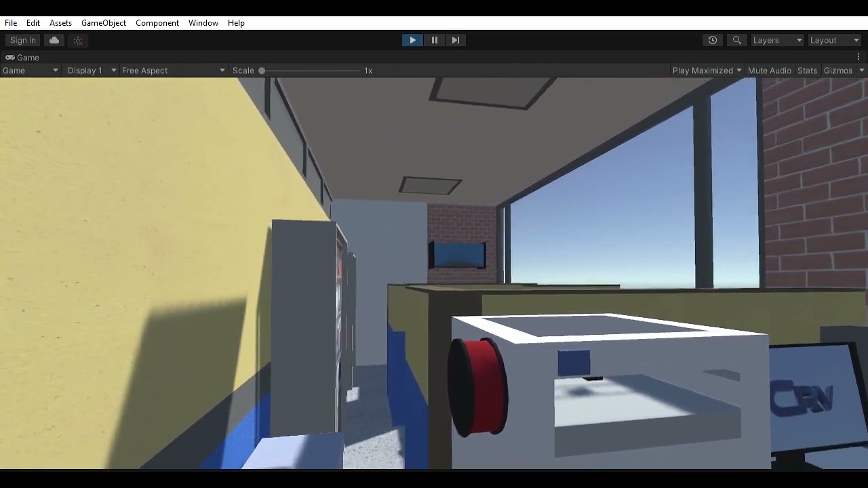The image size is (868, 488).
Task: Open the Gizmos dropdown arrow
Action: (x=862, y=70)
